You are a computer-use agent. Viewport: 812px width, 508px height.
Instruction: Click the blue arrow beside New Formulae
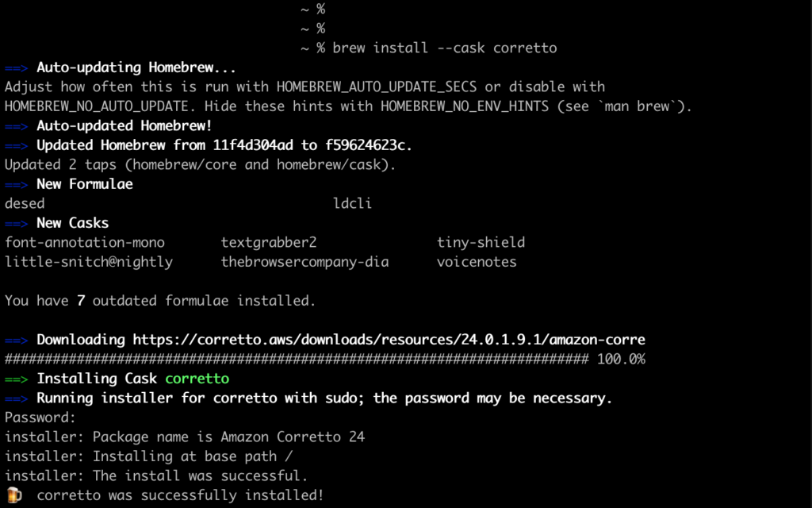click(x=16, y=184)
